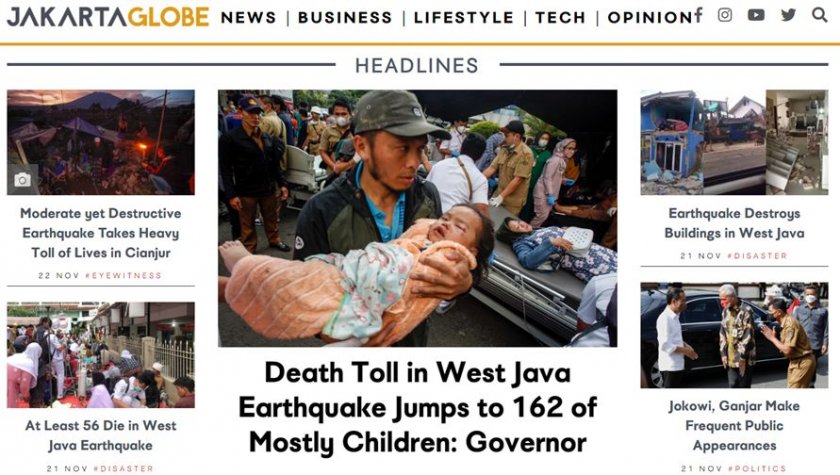This screenshot has width=840, height=475.
Task: Click the #POLITICS tag
Action: coord(757,469)
